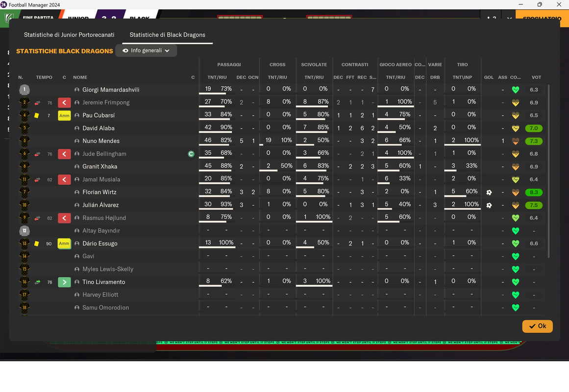This screenshot has width=569, height=392.
Task: Click the shirt number 12 icon of Altay Bayındır
Action: pyautogui.click(x=25, y=230)
